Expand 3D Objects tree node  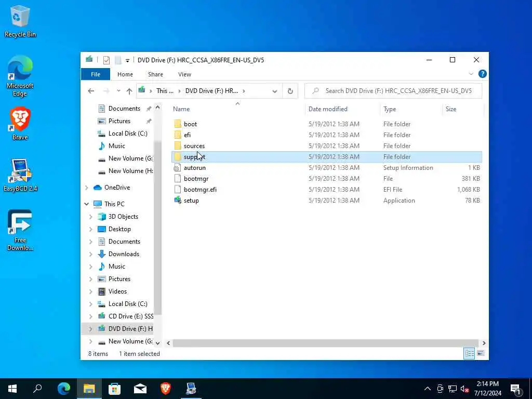(x=90, y=217)
